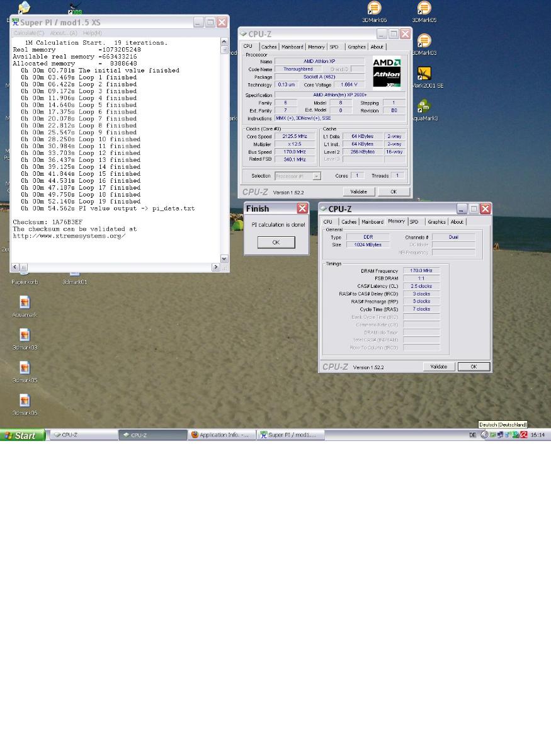Open About tab in CPU-Z memory window
Viewport: 551px width, 756px height.
pos(457,222)
